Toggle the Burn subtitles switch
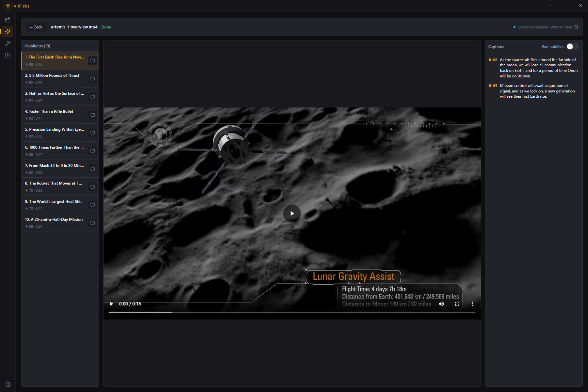 pyautogui.click(x=573, y=47)
